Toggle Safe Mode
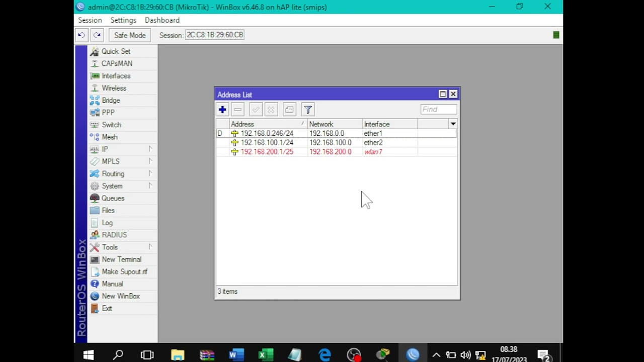This screenshot has height=362, width=644. tap(130, 35)
